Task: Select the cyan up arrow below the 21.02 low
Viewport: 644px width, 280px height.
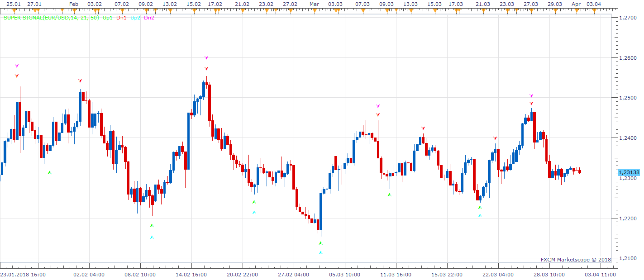Action: point(254,212)
